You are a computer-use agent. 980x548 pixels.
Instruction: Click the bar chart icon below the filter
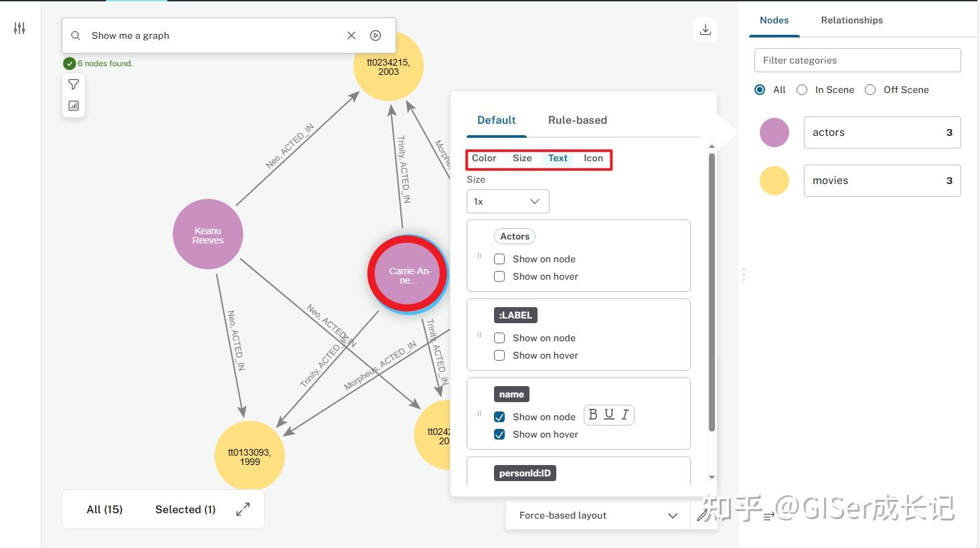pos(74,106)
